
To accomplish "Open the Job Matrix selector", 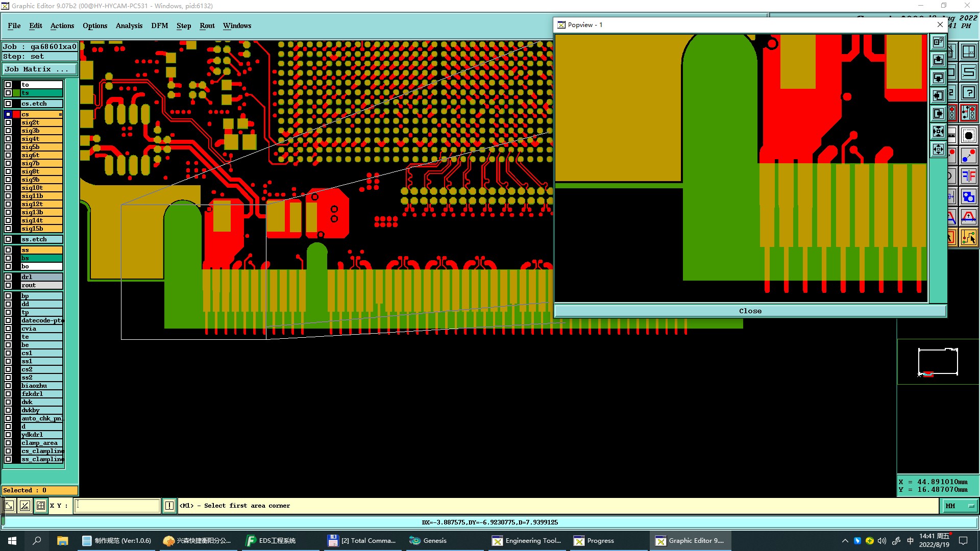I will [x=40, y=69].
